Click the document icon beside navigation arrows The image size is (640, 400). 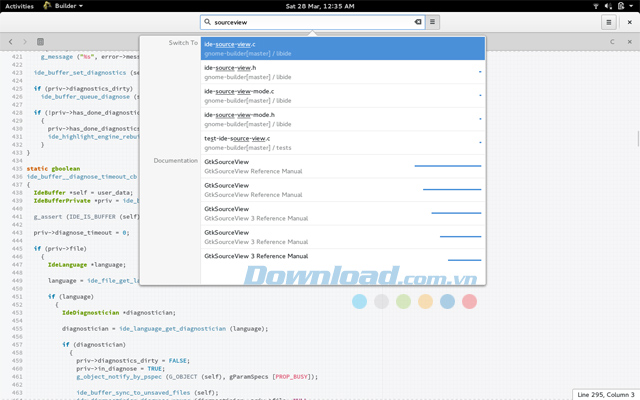click(x=40, y=42)
